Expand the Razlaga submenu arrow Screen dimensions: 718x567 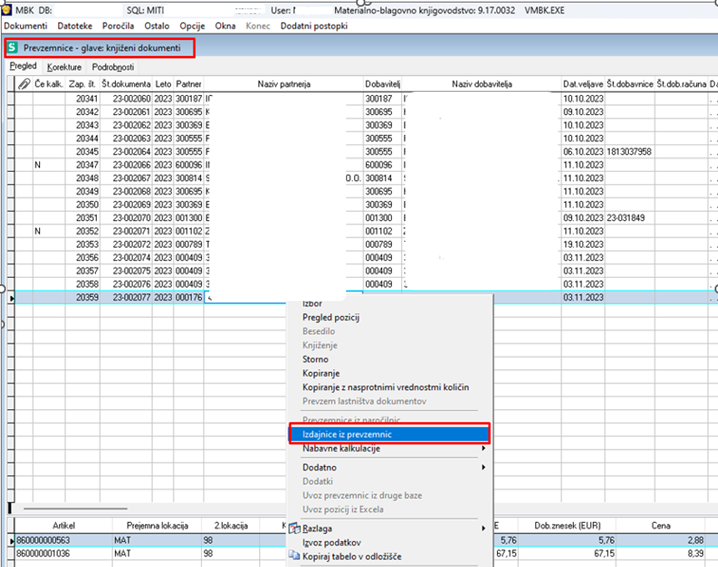[482, 527]
